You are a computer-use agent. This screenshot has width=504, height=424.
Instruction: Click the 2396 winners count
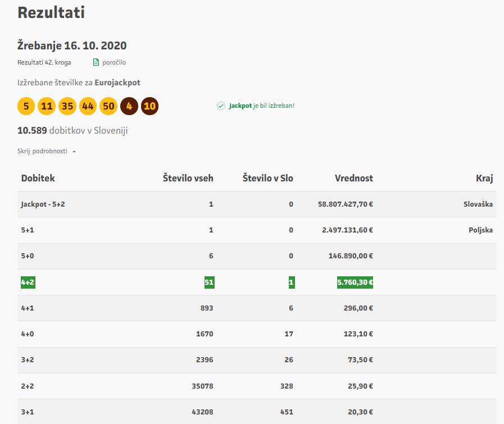205,360
